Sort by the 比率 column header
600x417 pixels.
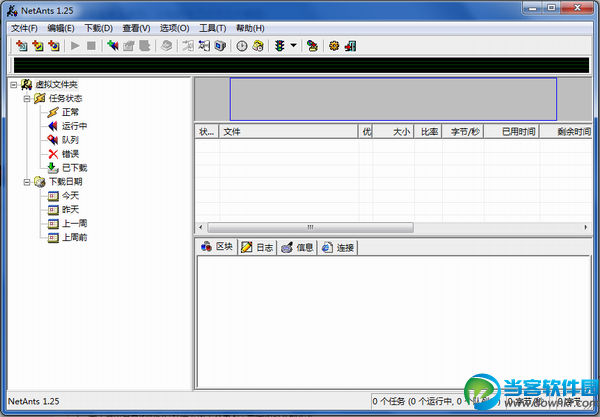pyautogui.click(x=428, y=132)
